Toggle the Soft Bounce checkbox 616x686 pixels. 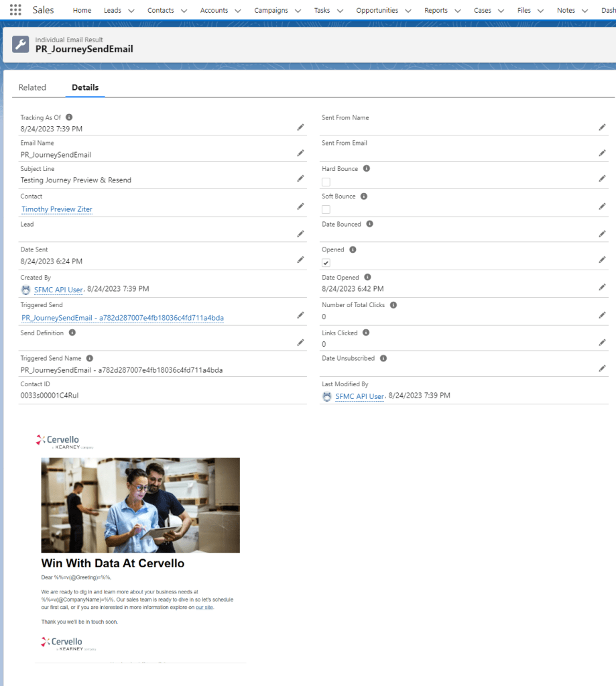(326, 209)
